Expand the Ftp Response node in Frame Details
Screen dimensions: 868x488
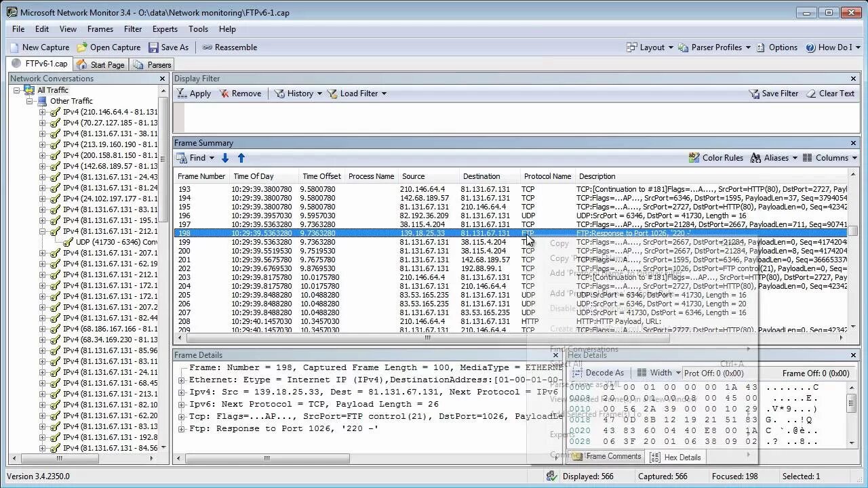point(182,429)
